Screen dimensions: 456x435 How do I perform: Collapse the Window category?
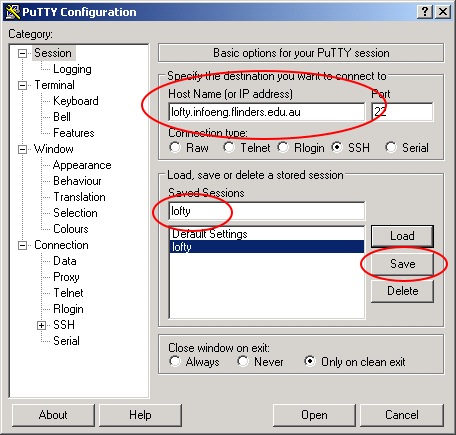click(x=22, y=149)
